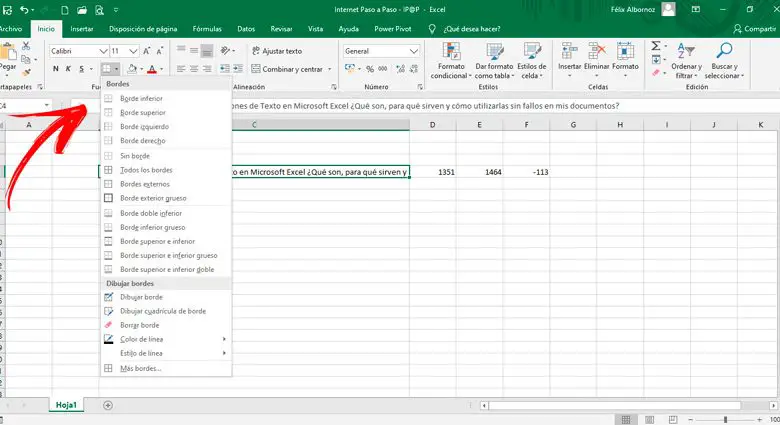Open the Power Pivot ribbon tab
The image size is (780, 425).
pyautogui.click(x=392, y=29)
